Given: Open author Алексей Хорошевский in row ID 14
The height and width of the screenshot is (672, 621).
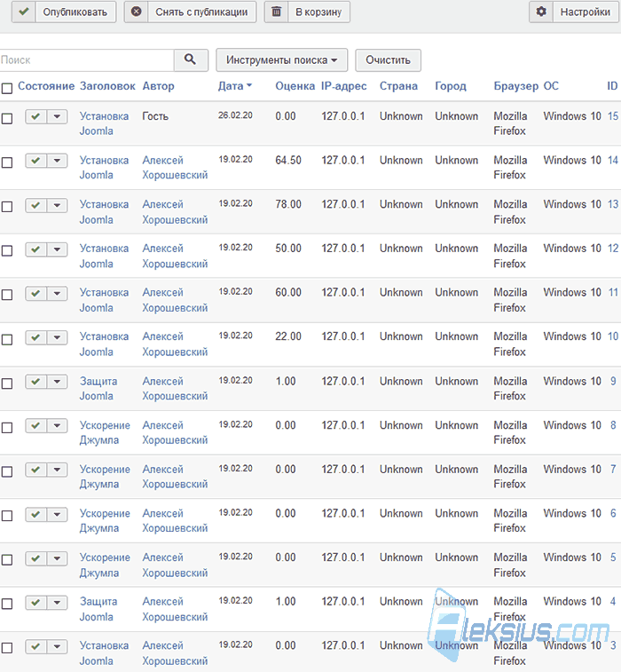Looking at the screenshot, I should [x=175, y=168].
